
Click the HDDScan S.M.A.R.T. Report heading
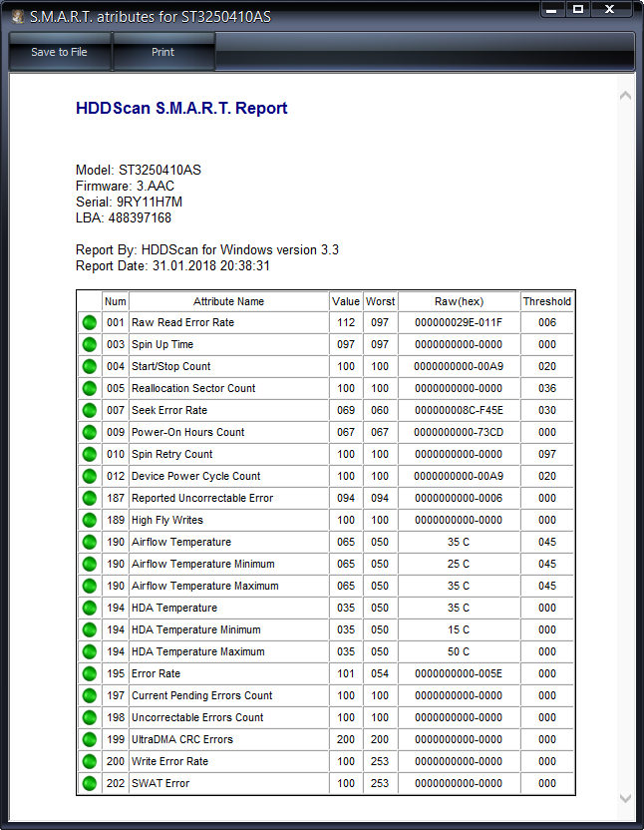coord(181,109)
